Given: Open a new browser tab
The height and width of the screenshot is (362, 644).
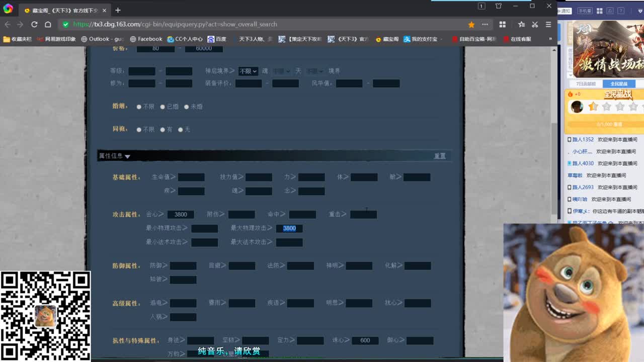Looking at the screenshot, I should tap(118, 10).
